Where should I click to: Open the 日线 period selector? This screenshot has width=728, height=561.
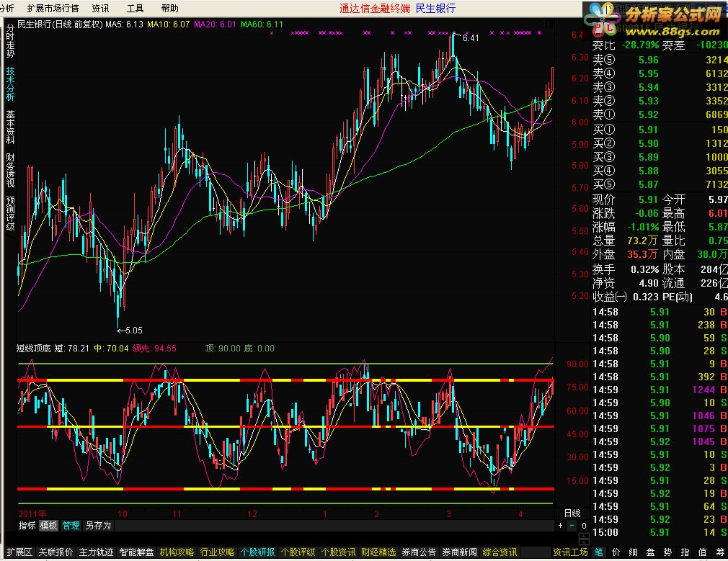click(572, 513)
